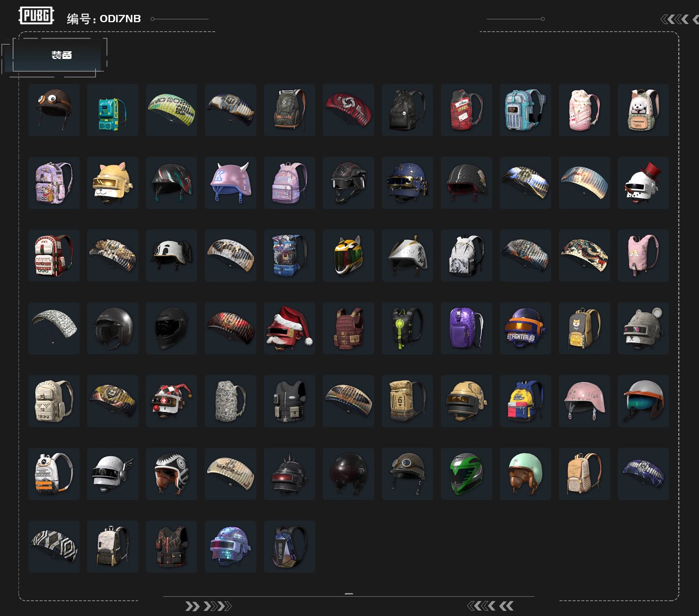Click the tan level-3 helmet

[x=466, y=401]
